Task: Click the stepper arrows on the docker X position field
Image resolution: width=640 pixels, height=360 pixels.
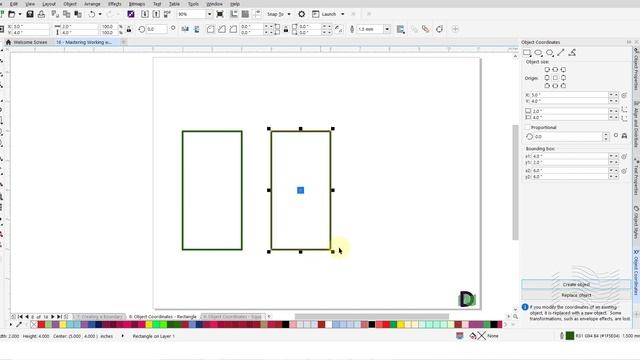Action: 613,95
